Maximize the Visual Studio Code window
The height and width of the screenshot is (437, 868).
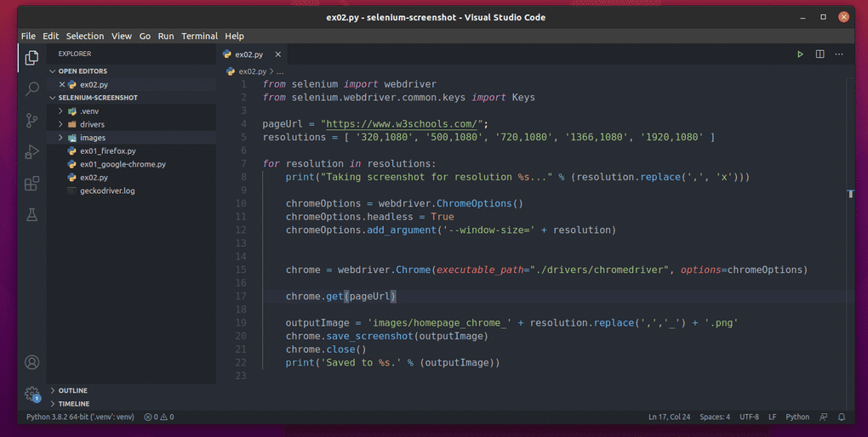click(x=823, y=17)
